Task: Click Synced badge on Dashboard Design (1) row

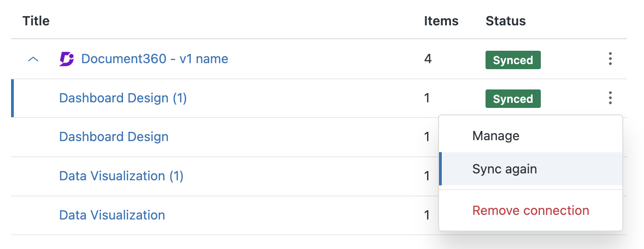Action: 513,99
